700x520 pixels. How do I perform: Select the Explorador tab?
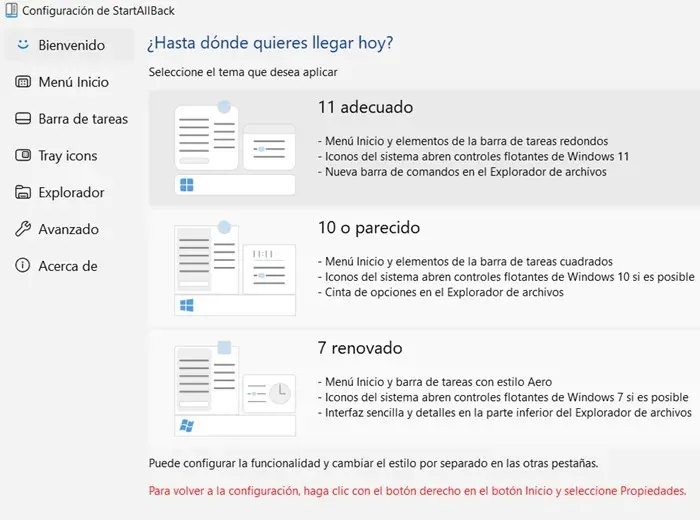coord(69,192)
